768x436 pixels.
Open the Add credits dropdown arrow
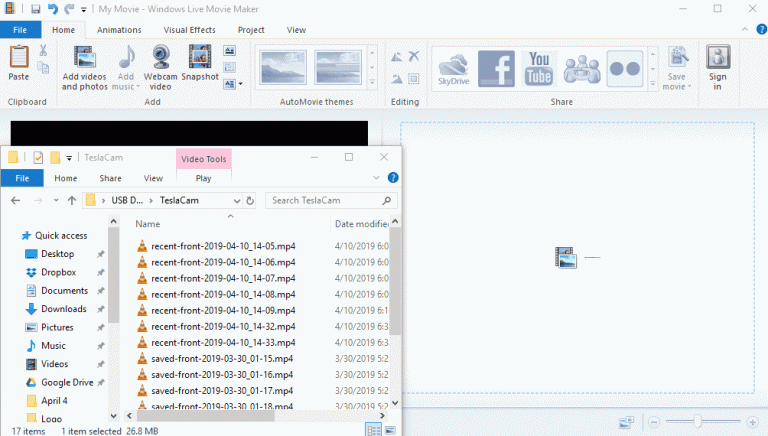(x=240, y=84)
